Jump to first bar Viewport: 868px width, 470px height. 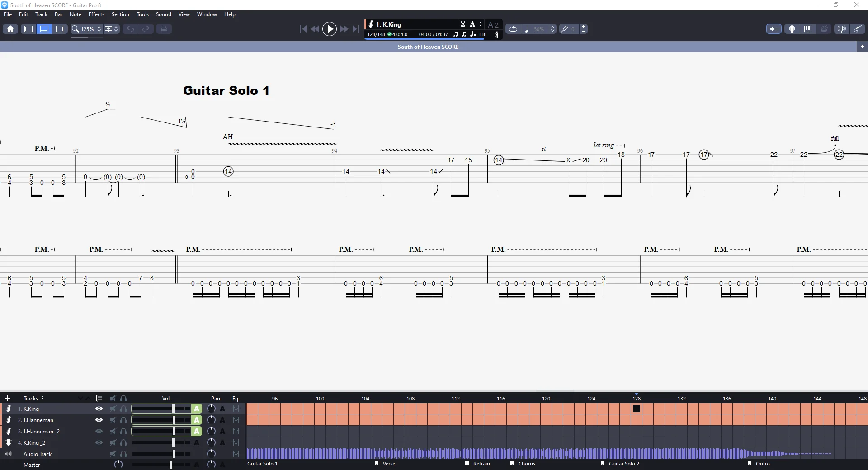[303, 29]
